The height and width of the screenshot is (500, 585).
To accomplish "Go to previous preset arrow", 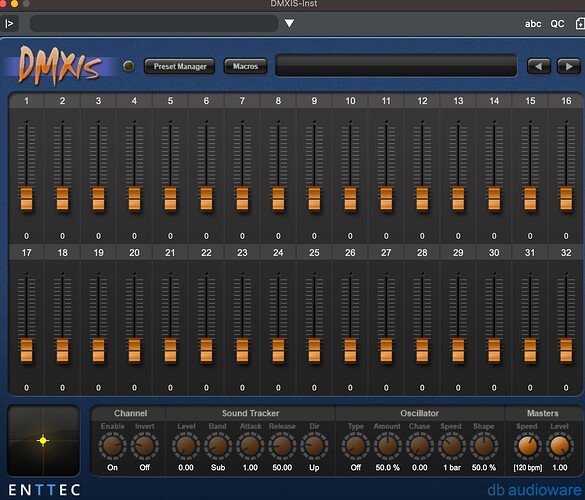I will point(539,66).
